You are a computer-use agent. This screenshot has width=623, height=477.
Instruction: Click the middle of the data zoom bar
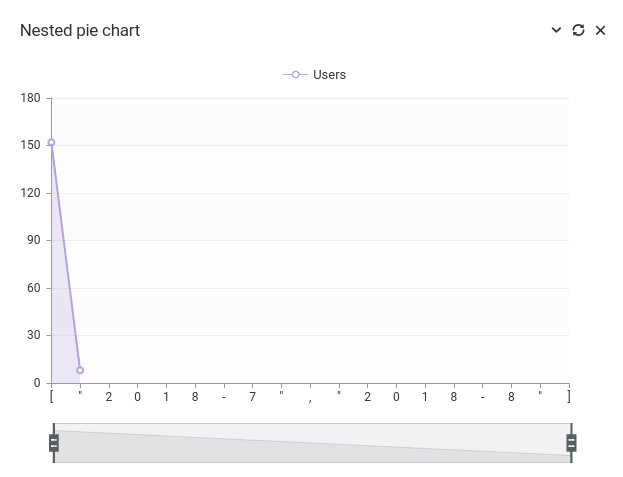(312, 443)
